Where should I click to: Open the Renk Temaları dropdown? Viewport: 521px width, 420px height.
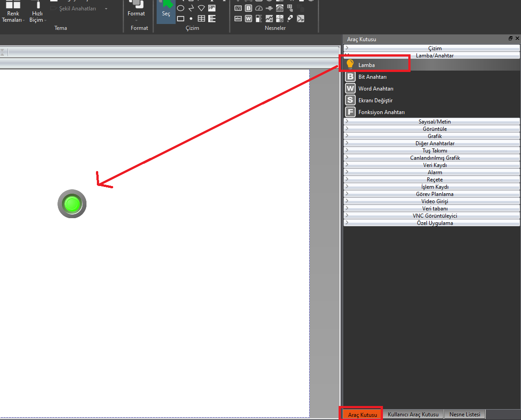[13, 17]
